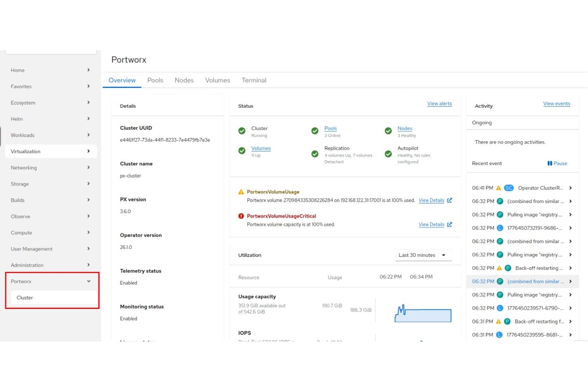Expand the Administration navigation section

(51, 265)
